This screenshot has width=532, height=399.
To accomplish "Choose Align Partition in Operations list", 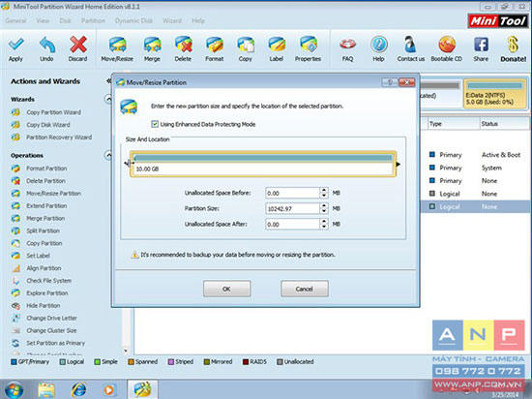I will point(44,268).
